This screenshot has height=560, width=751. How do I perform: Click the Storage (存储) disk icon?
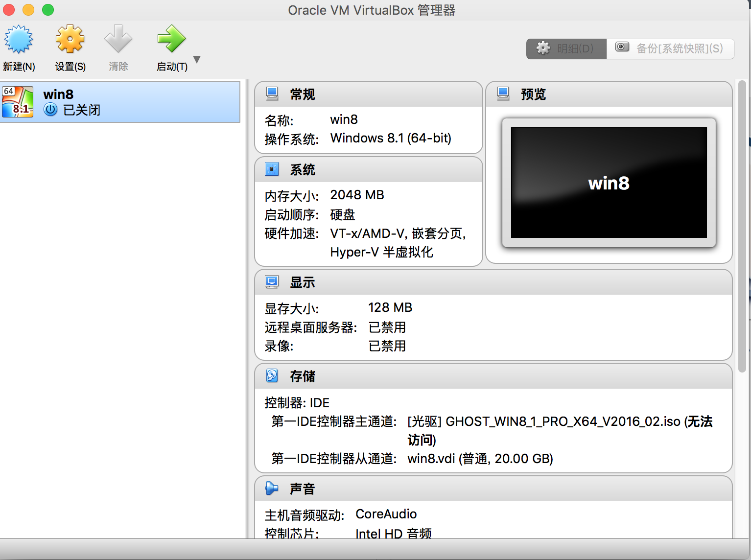pos(272,375)
